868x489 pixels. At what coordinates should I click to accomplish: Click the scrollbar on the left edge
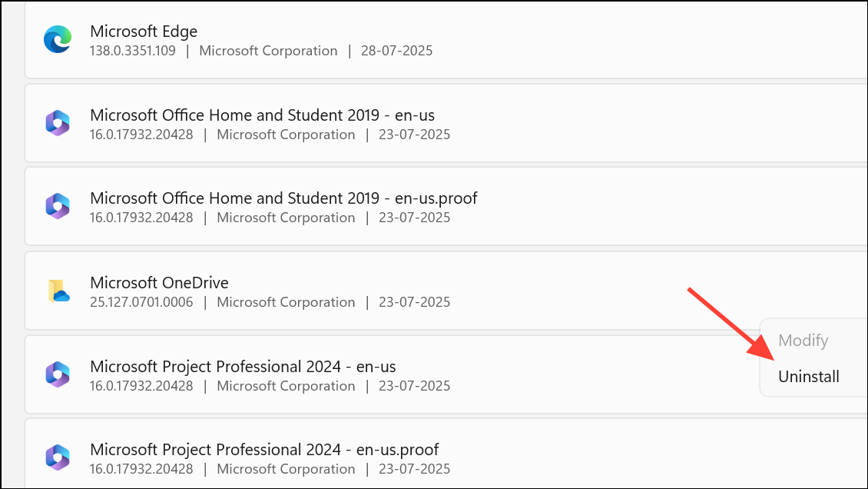(10, 244)
